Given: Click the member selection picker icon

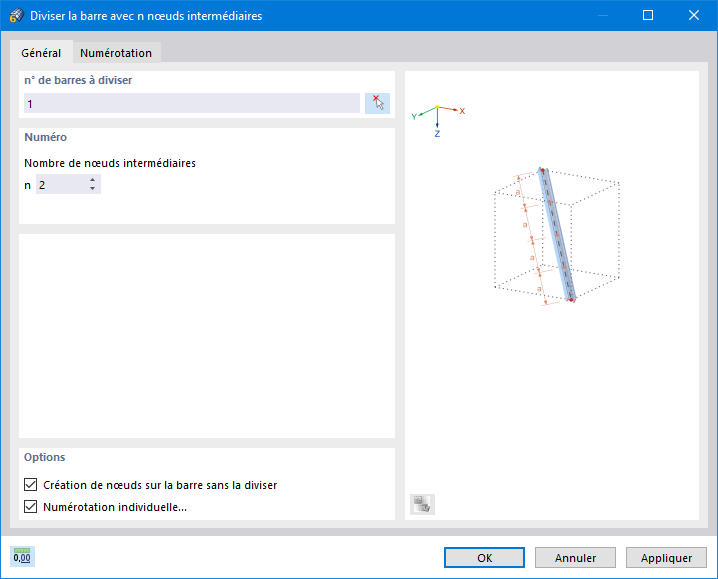Looking at the screenshot, I should coord(377,103).
